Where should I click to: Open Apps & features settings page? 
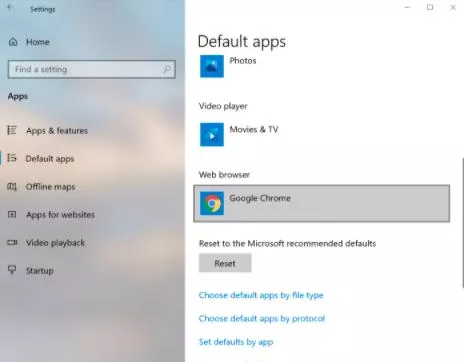tap(57, 131)
